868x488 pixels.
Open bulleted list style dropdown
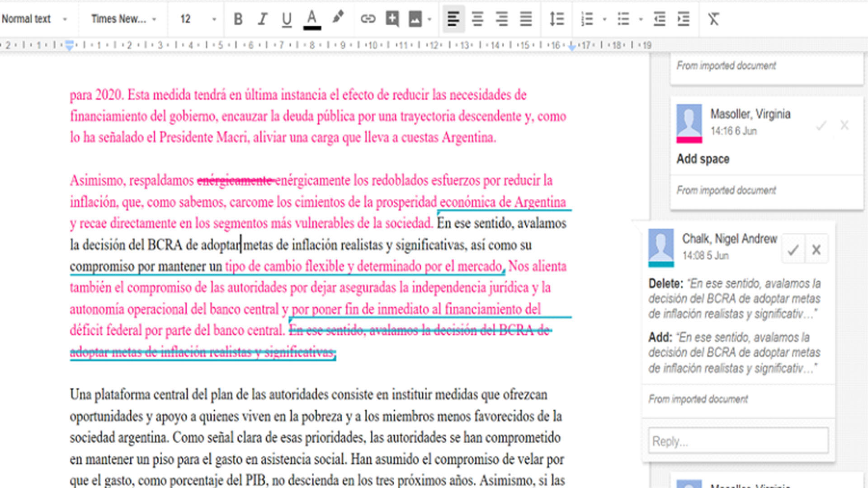[641, 19]
